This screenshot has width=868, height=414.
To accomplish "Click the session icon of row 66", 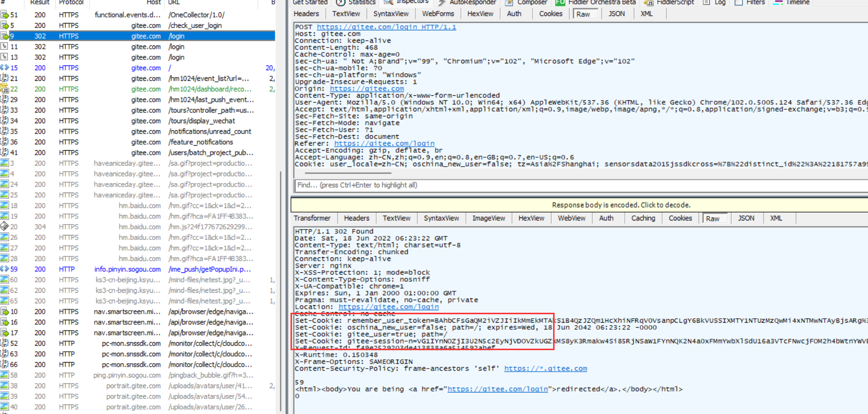I will pyautogui.click(x=5, y=365).
